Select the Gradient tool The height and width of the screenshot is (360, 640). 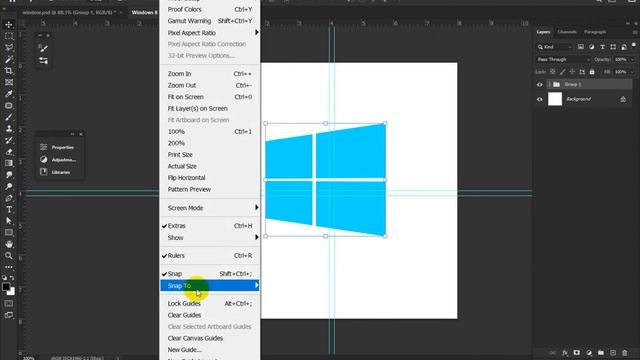click(x=9, y=163)
